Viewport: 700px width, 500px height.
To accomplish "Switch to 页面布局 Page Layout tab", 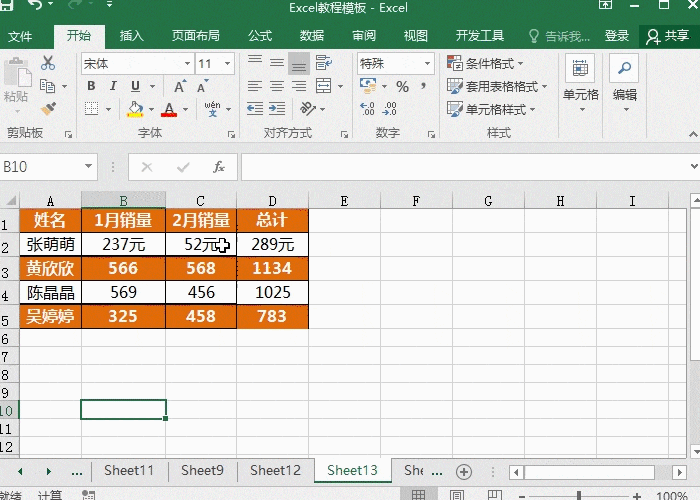I will pyautogui.click(x=196, y=36).
